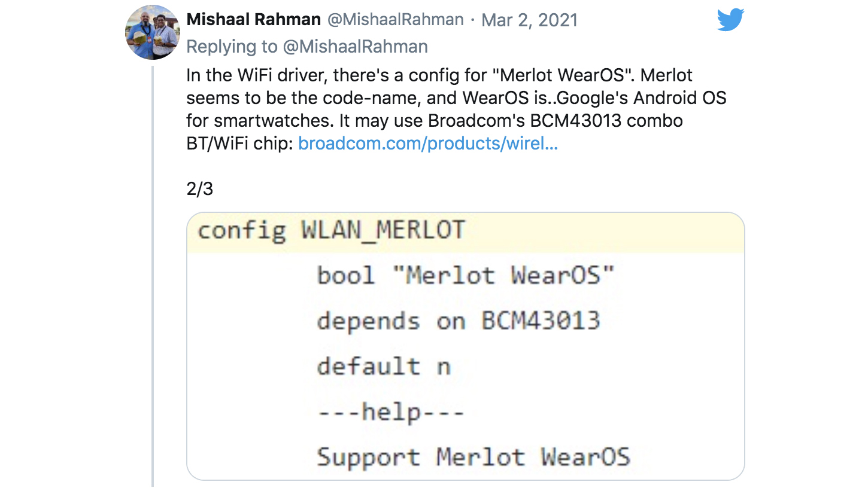Click the author name Mishaal Rahman
868x488 pixels.
tap(254, 20)
